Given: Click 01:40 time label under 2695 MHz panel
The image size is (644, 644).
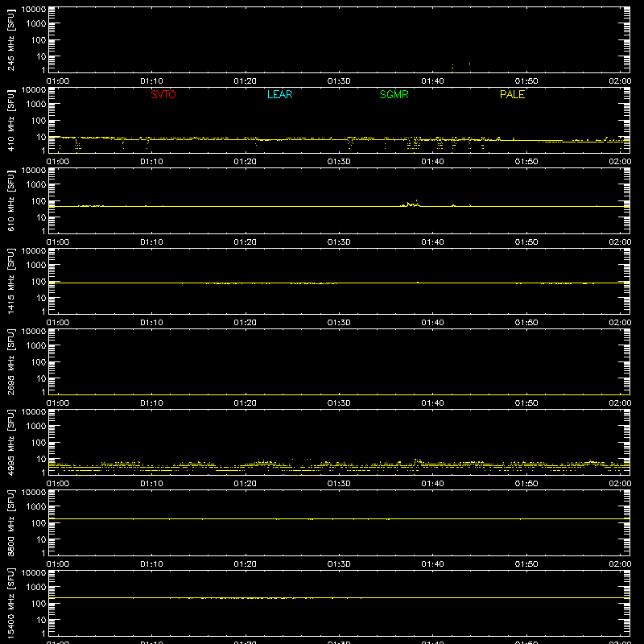Looking at the screenshot, I should click(432, 403).
